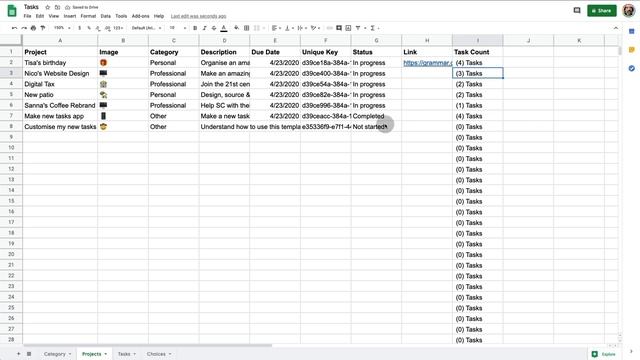Open the Google Sheets home icon
The width and height of the screenshot is (640, 360).
click(x=12, y=11)
